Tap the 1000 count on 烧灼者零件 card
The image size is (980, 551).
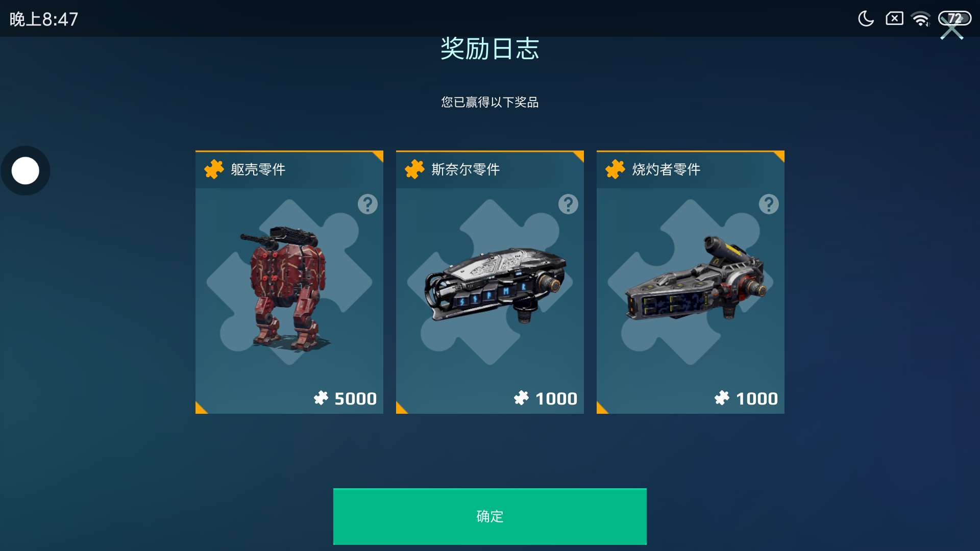[757, 398]
